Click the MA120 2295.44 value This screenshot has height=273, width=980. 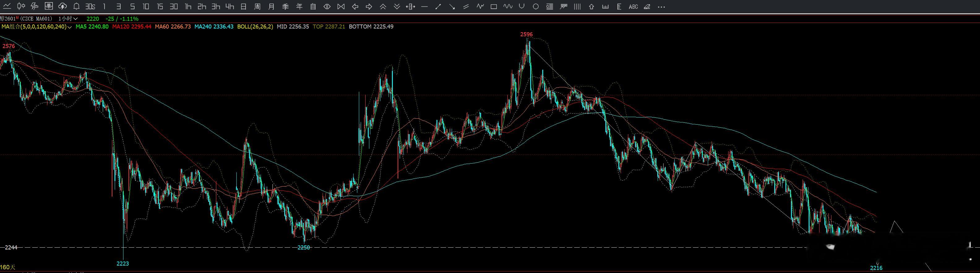(x=132, y=27)
